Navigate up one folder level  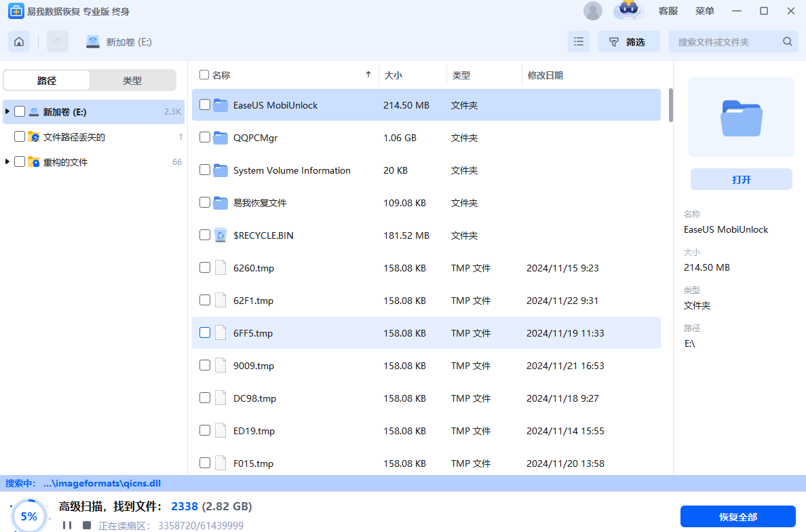pyautogui.click(x=58, y=41)
